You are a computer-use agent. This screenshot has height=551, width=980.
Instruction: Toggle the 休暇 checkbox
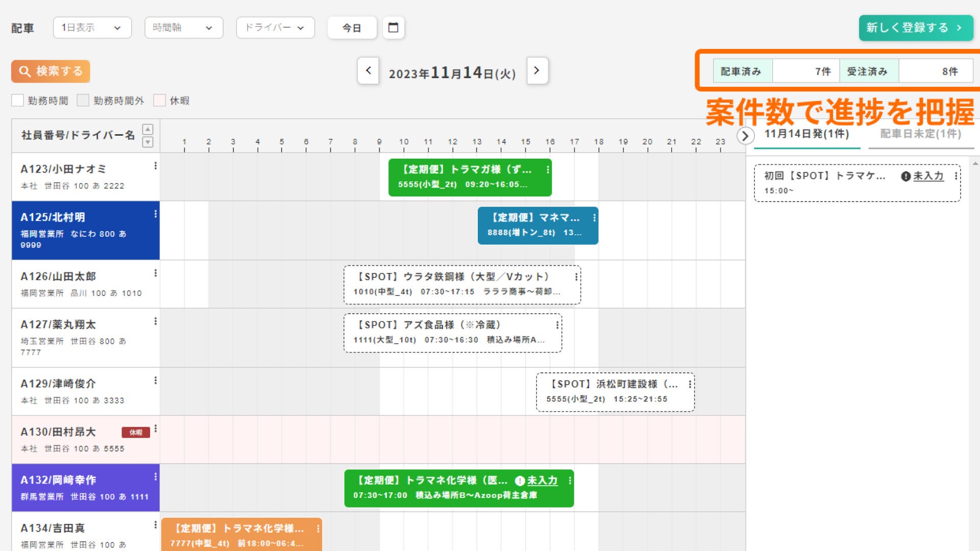[159, 101]
